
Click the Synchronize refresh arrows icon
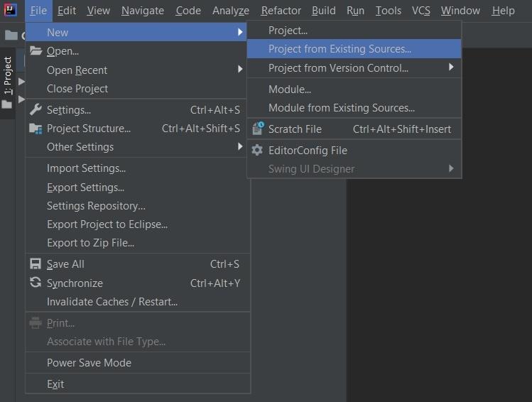point(36,283)
